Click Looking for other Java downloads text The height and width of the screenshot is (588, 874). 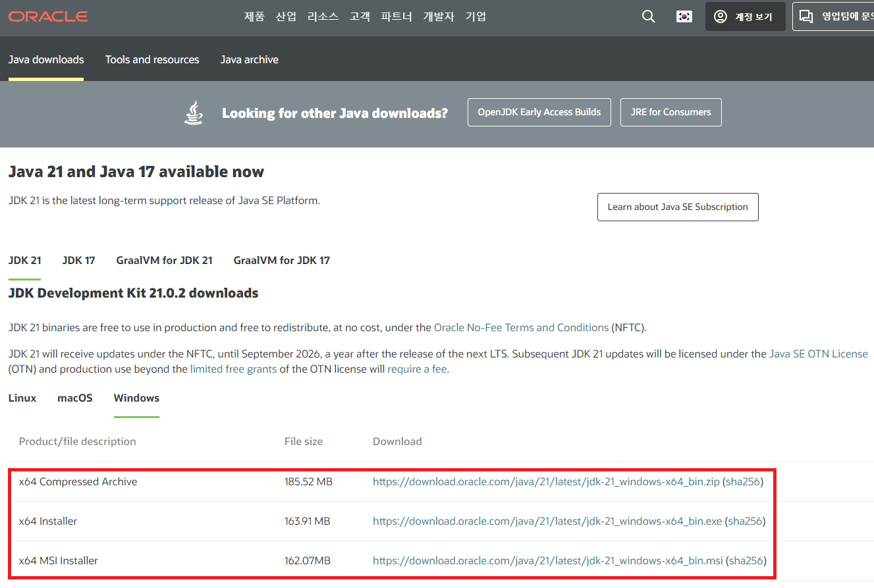[x=335, y=113]
